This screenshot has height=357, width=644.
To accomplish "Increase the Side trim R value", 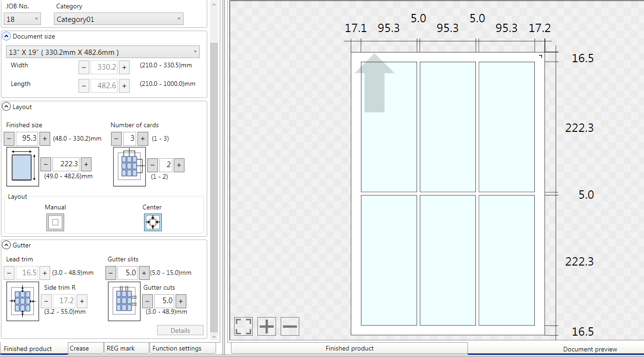I will point(82,301).
